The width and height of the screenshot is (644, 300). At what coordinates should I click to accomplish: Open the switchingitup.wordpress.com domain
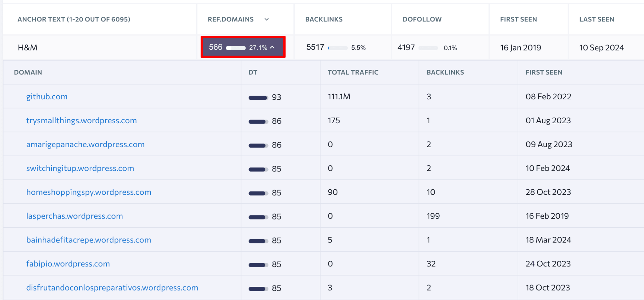point(80,168)
